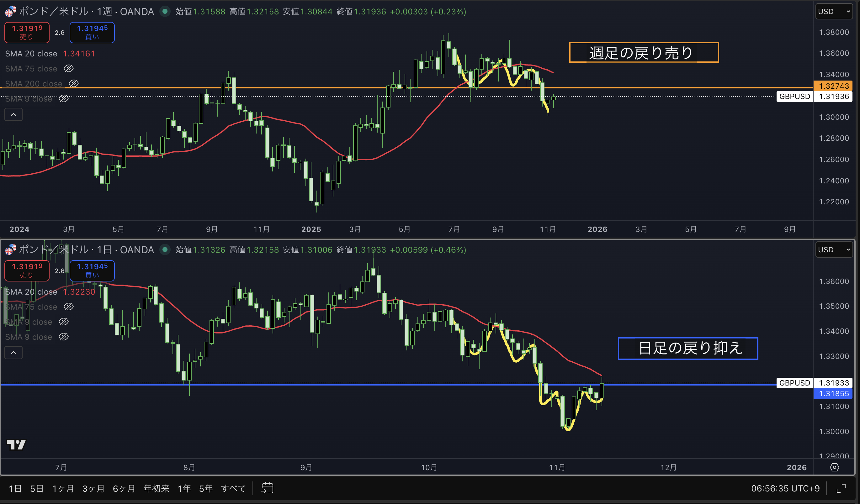Show SMA 75 indicator on weekly chart

click(69, 69)
